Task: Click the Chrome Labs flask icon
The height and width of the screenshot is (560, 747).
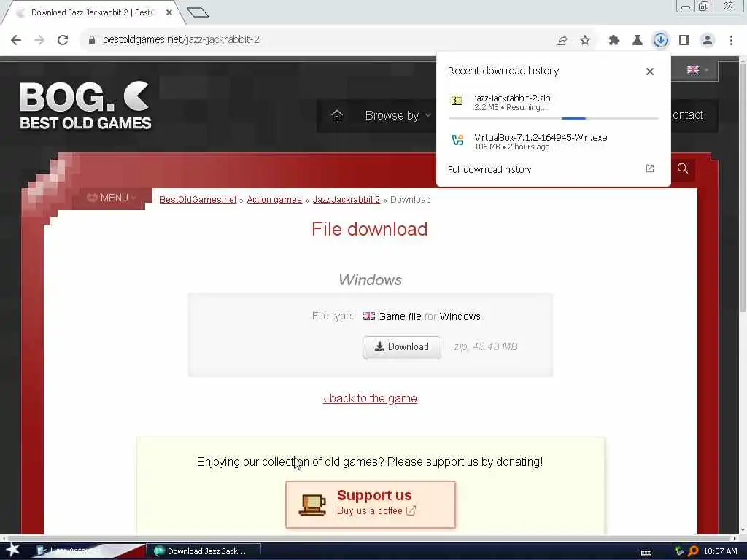Action: [x=637, y=41]
